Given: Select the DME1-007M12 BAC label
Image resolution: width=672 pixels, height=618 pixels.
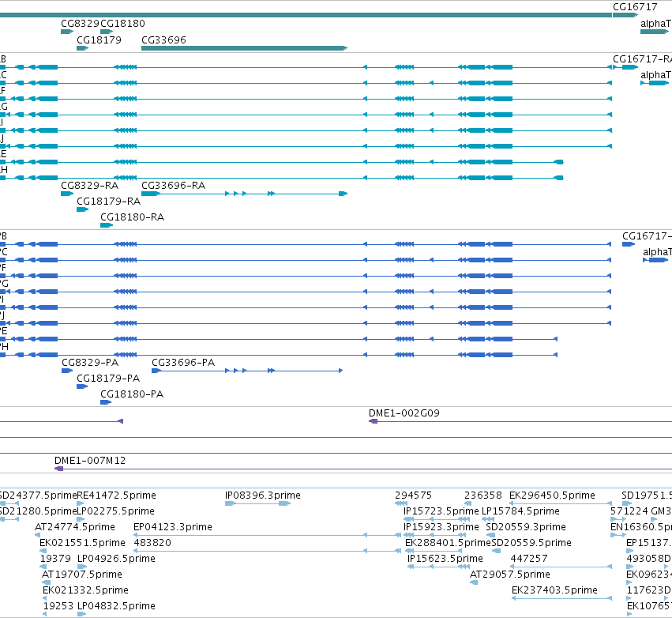Looking at the screenshot, I should (x=90, y=461).
